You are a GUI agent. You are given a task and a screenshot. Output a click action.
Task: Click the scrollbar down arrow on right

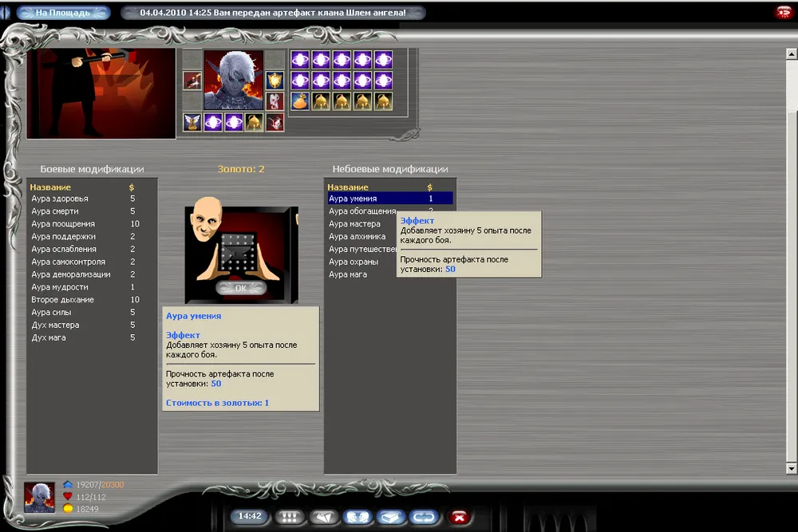pyautogui.click(x=791, y=468)
